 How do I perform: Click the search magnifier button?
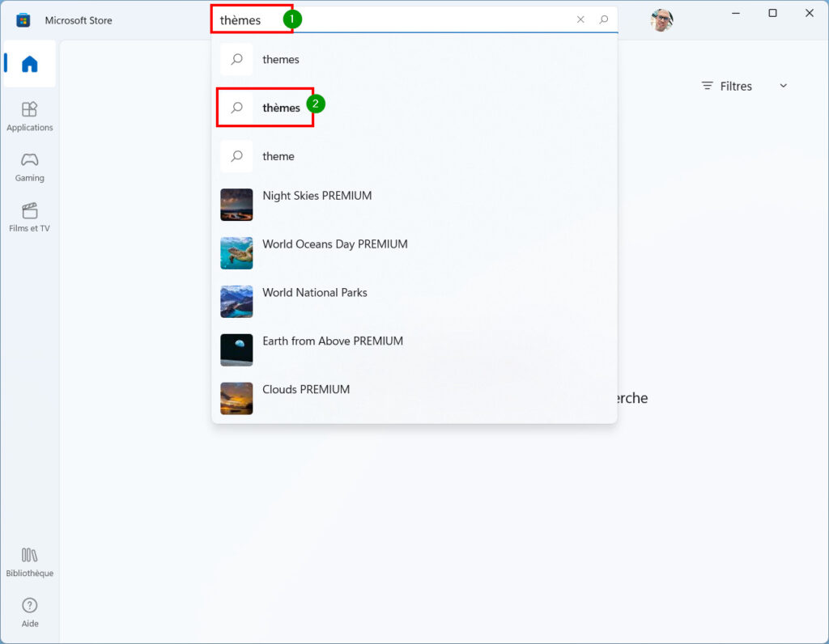[x=604, y=19]
